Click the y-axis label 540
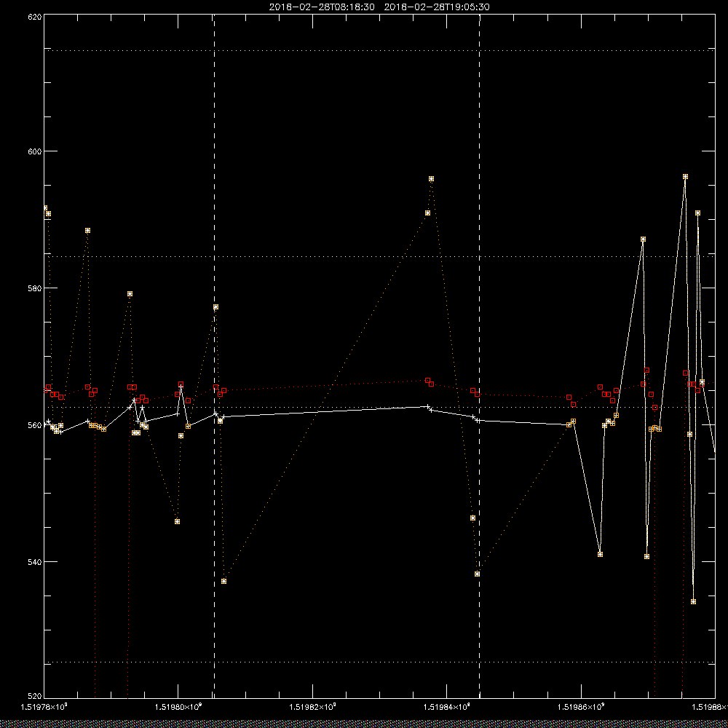The image size is (728, 728). point(35,562)
